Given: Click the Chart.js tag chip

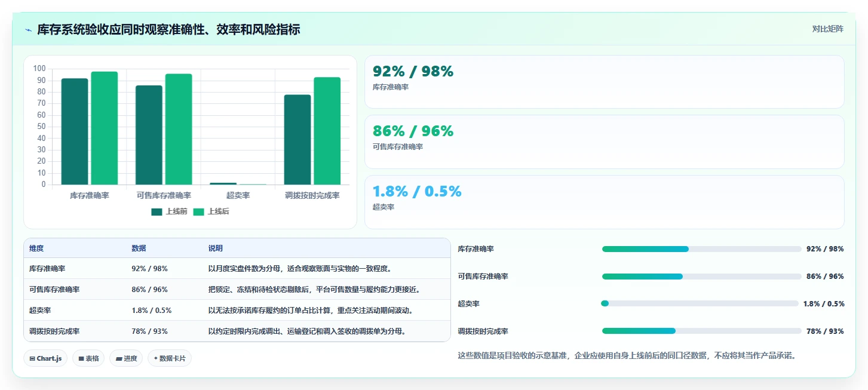Looking at the screenshot, I should (45, 358).
